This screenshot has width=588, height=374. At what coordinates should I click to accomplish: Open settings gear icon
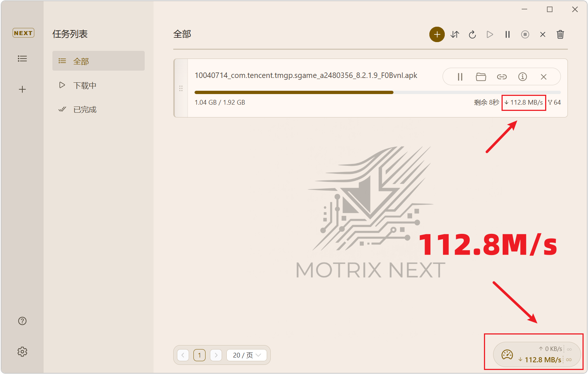(x=22, y=352)
